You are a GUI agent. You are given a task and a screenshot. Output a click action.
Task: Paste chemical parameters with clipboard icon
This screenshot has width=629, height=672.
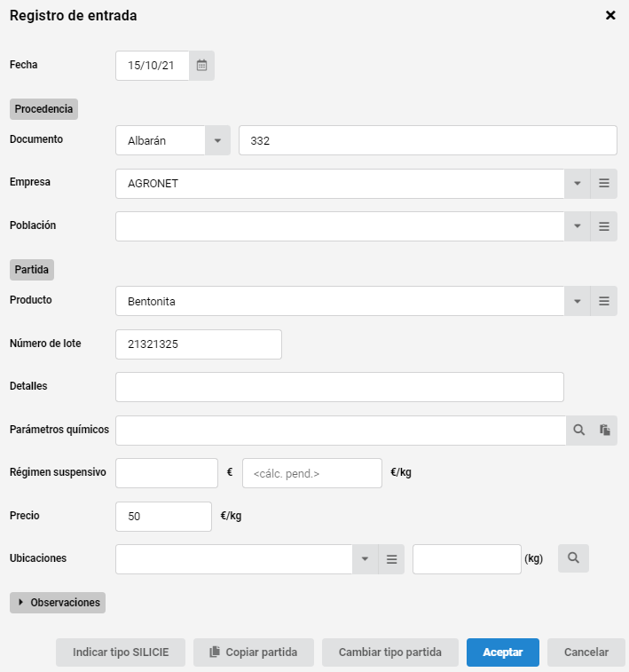point(604,431)
